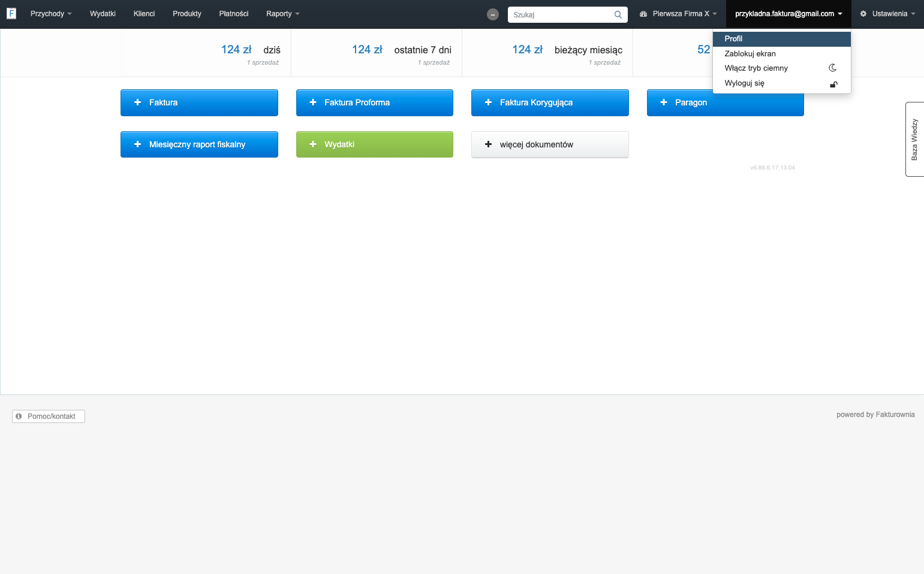This screenshot has width=924, height=574.
Task: Open Pomoc/kontakt help button
Action: (49, 416)
